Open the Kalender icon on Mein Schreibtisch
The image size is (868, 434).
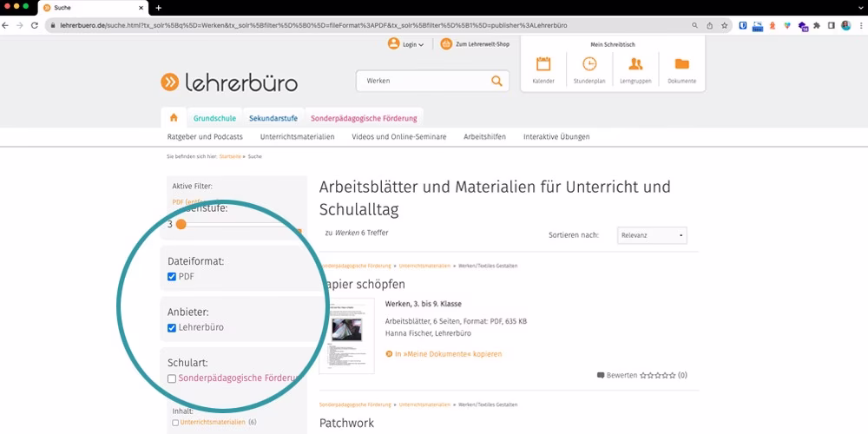[x=543, y=63]
